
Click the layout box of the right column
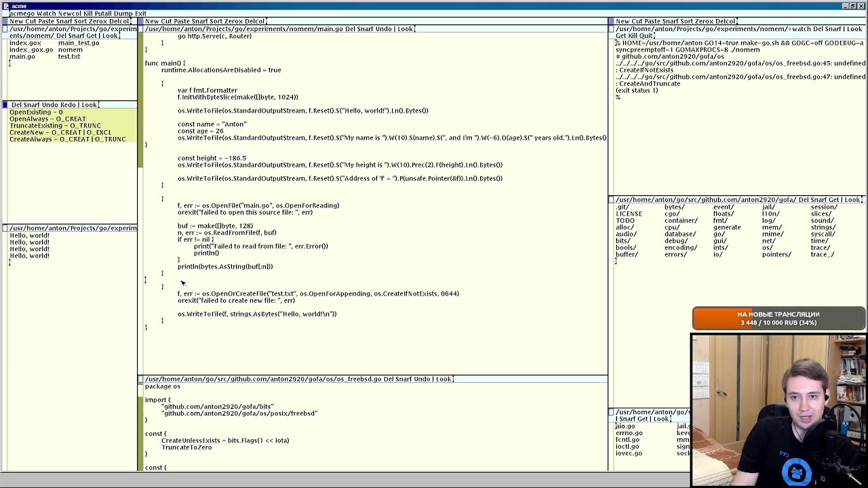[x=611, y=21]
